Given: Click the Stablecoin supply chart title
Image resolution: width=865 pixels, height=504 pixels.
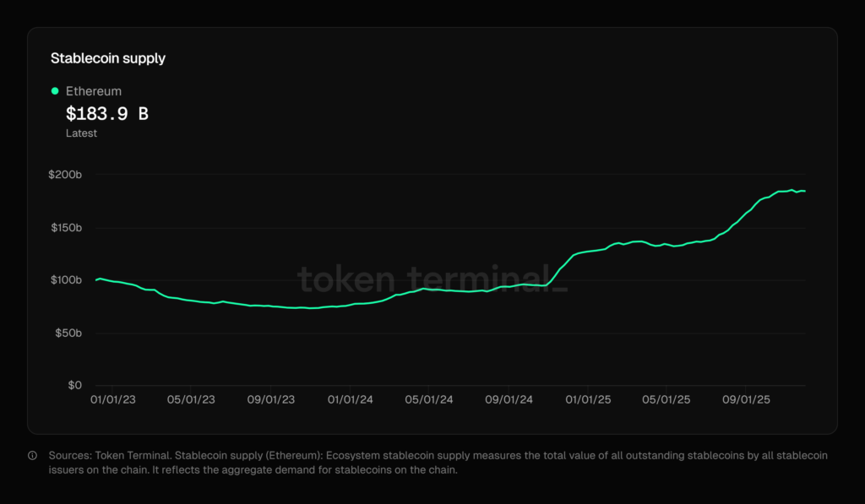Looking at the screenshot, I should [108, 58].
